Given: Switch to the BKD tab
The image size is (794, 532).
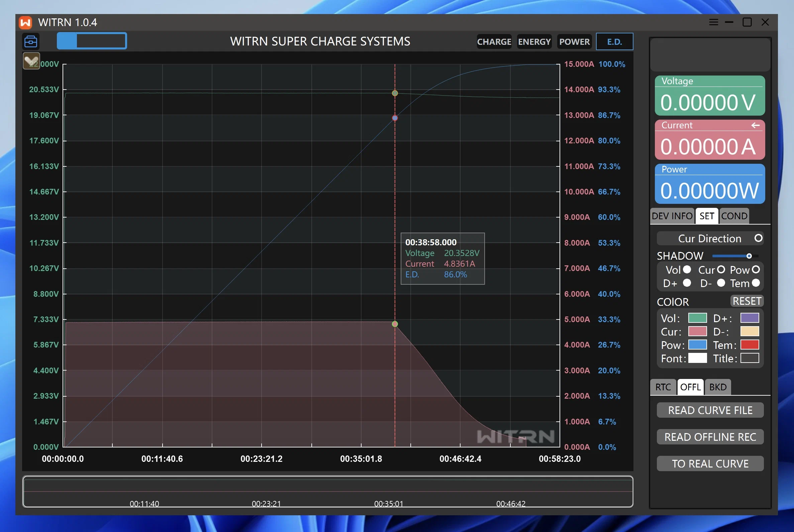Looking at the screenshot, I should 718,387.
